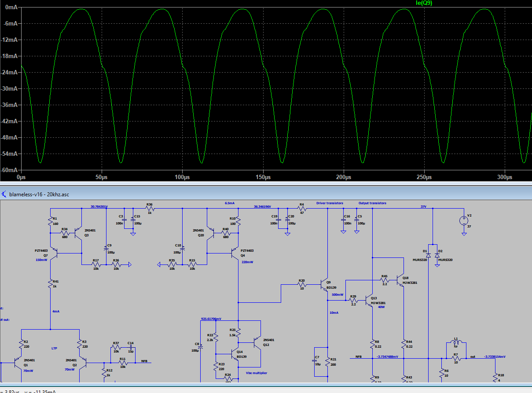Click the 30.784301V node voltage label
The height and width of the screenshot is (393, 532).
click(99, 206)
